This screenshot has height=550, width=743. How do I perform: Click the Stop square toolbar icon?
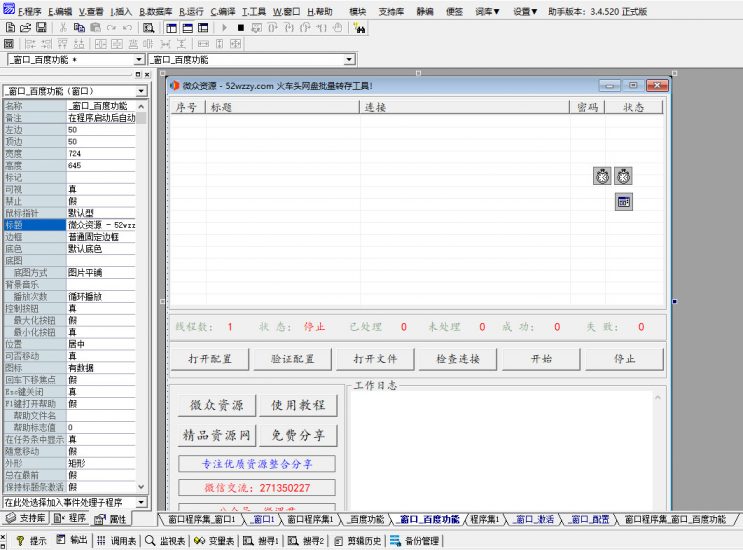point(241,28)
